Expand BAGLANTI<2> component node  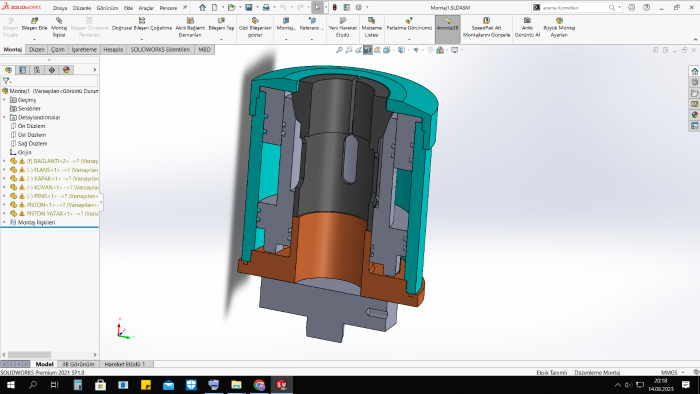pyautogui.click(x=4, y=161)
